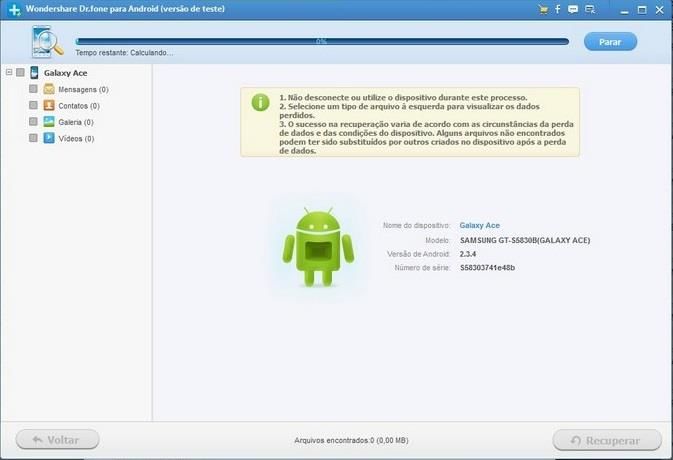The height and width of the screenshot is (460, 673).
Task: Click the Contatos address book icon
Action: click(49, 105)
